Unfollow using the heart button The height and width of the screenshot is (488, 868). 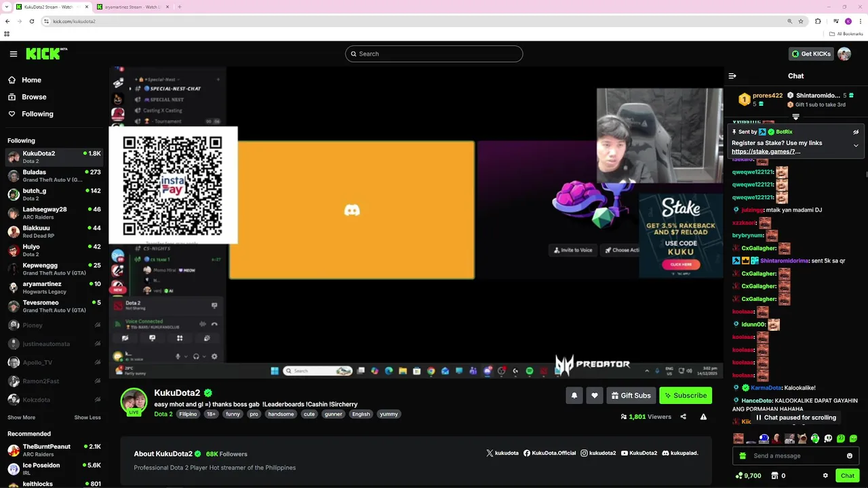tap(595, 395)
